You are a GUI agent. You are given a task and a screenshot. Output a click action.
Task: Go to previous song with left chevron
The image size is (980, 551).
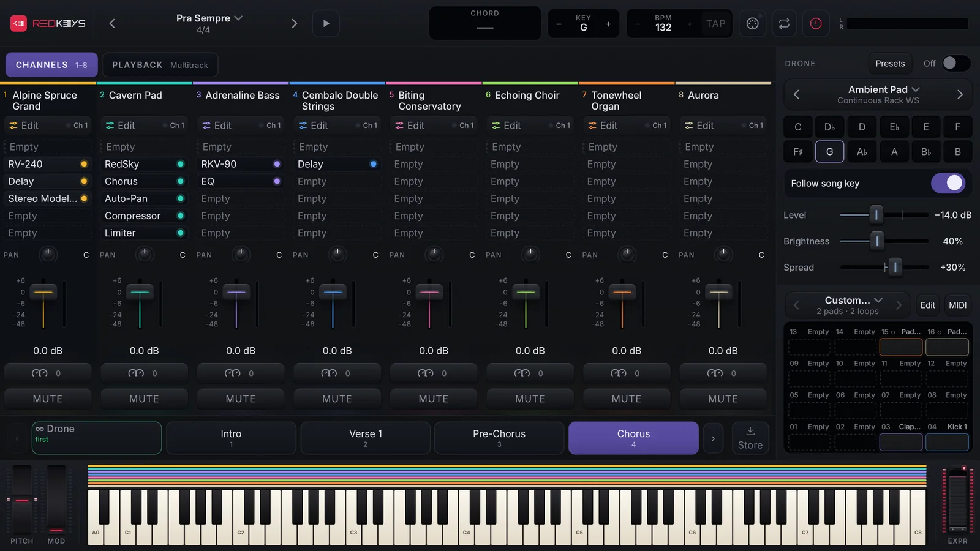[112, 23]
